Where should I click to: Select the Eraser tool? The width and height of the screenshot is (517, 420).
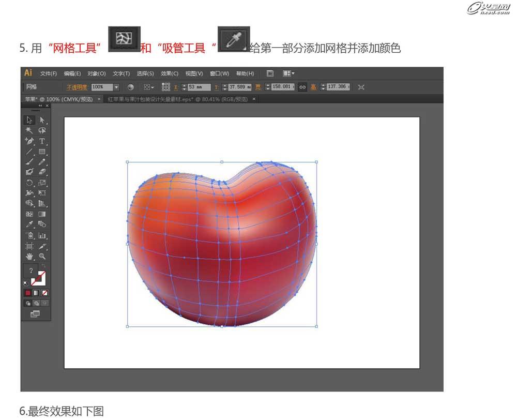point(42,172)
